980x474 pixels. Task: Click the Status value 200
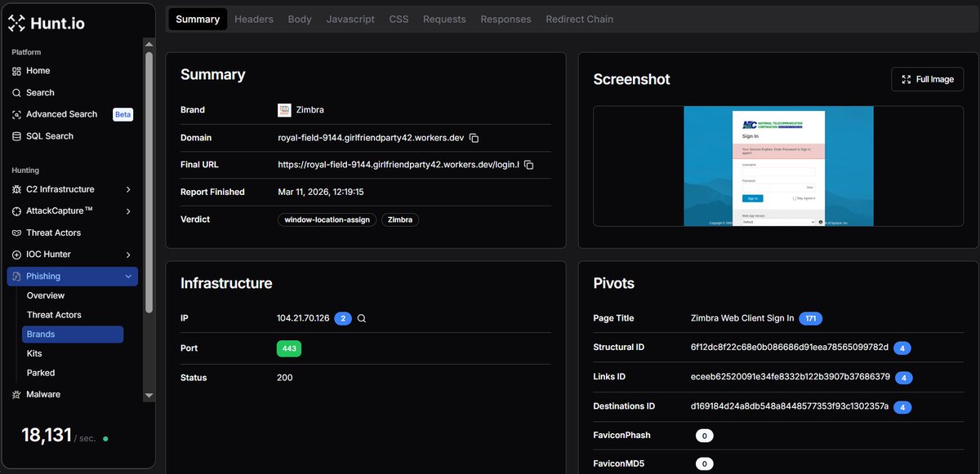(284, 378)
